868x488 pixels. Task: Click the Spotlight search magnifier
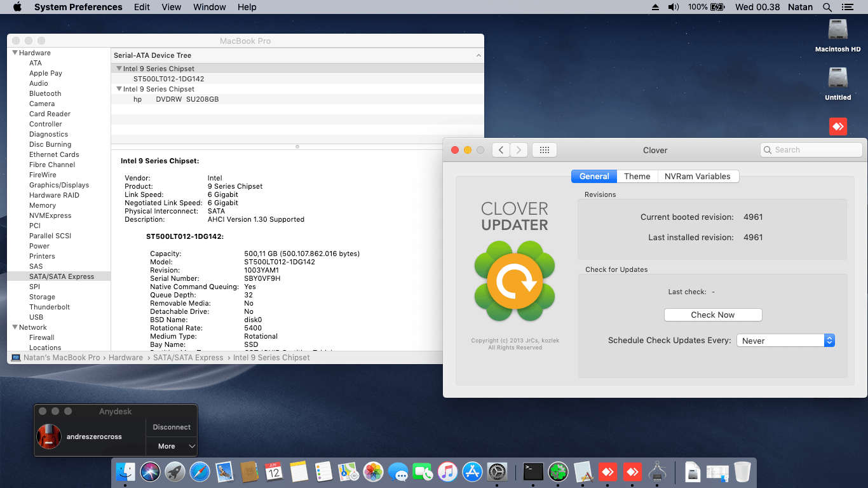(827, 7)
